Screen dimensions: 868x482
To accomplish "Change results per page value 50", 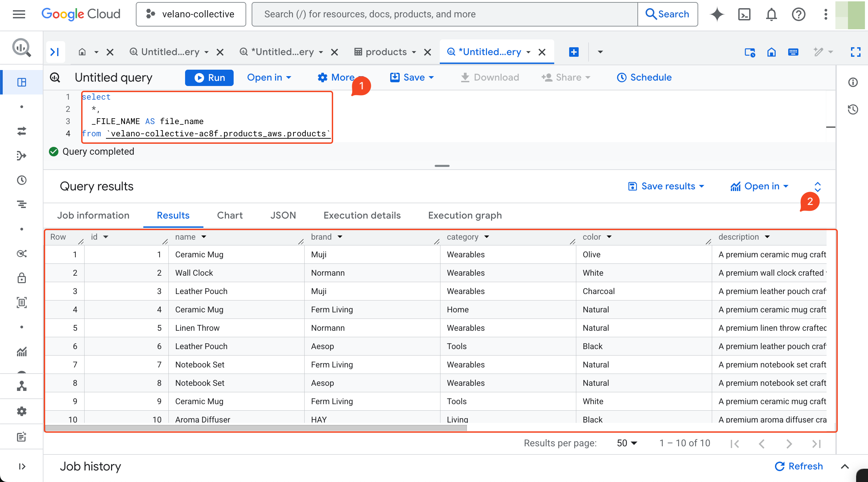I will (x=627, y=443).
